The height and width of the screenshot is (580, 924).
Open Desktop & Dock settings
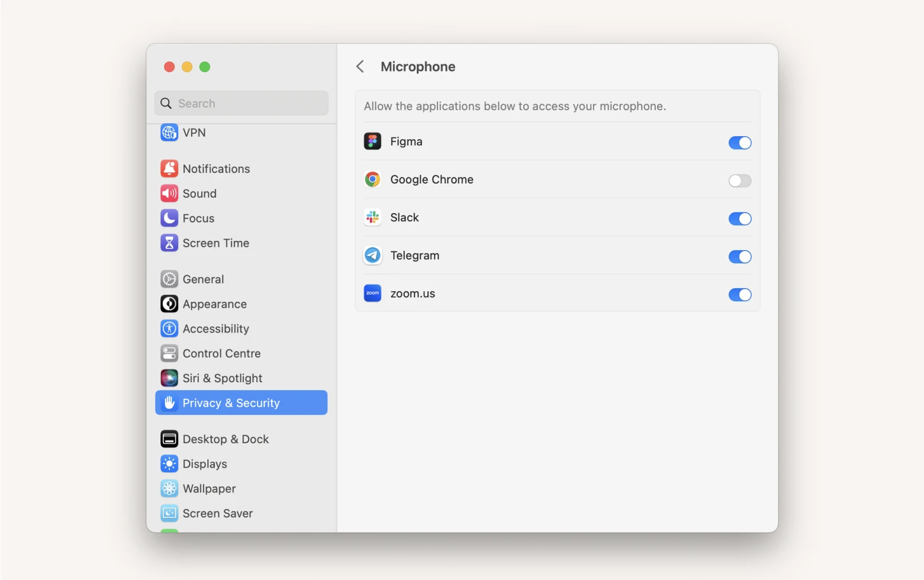pyautogui.click(x=242, y=439)
